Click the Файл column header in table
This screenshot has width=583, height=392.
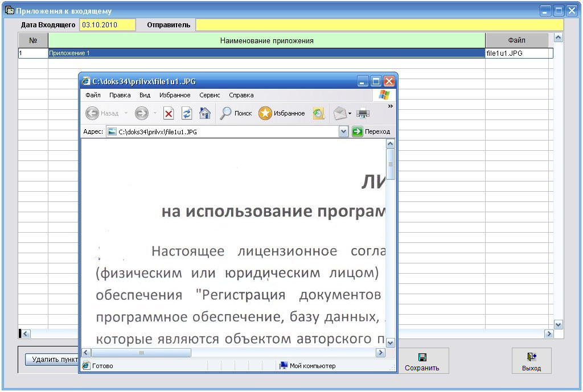coord(517,40)
